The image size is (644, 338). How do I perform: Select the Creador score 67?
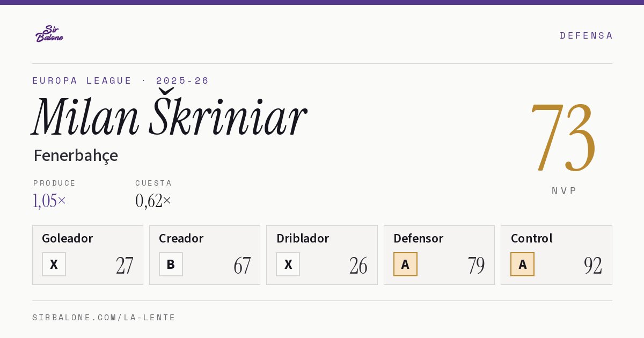click(242, 265)
